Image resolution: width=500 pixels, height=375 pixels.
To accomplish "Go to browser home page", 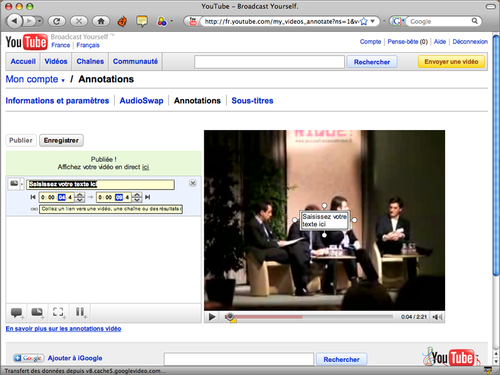I will tap(101, 21).
